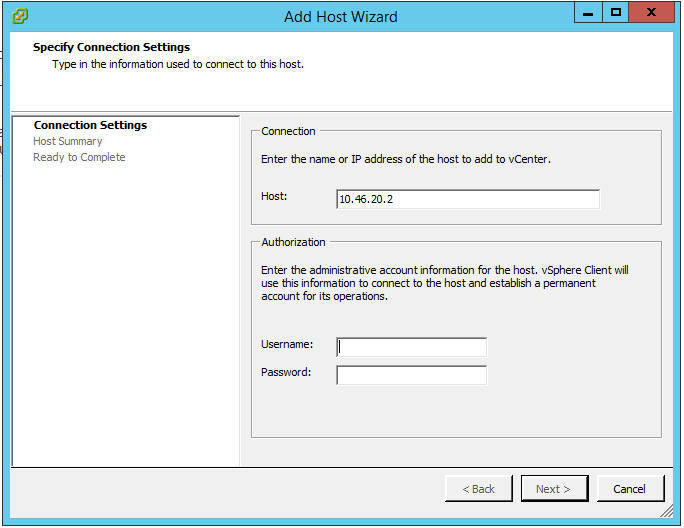Close the Add Host Wizard window
The height and width of the screenshot is (528, 684).
tap(653, 13)
